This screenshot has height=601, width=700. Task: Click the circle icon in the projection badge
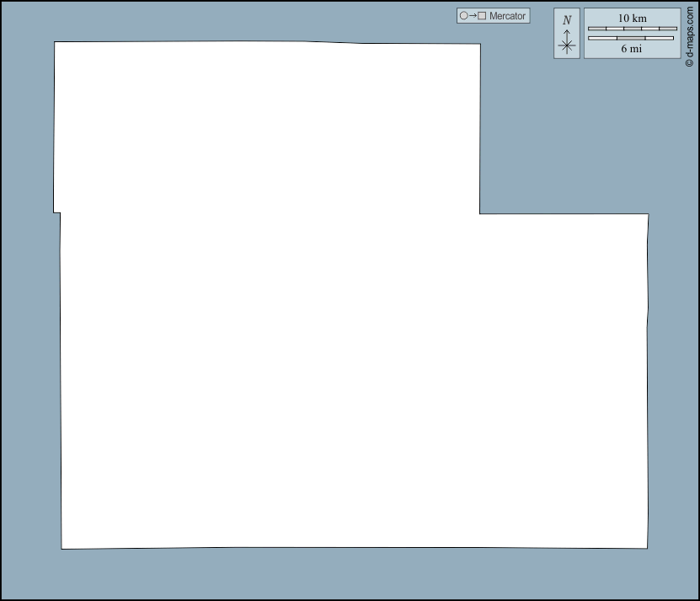[463, 16]
